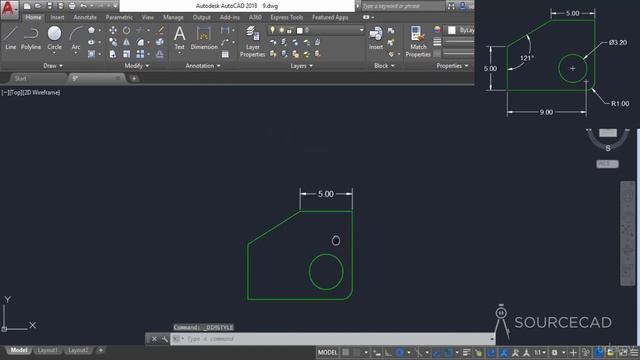The height and width of the screenshot is (360, 640).
Task: Click the Fillet tool in Modify panel
Action: (x=140, y=42)
